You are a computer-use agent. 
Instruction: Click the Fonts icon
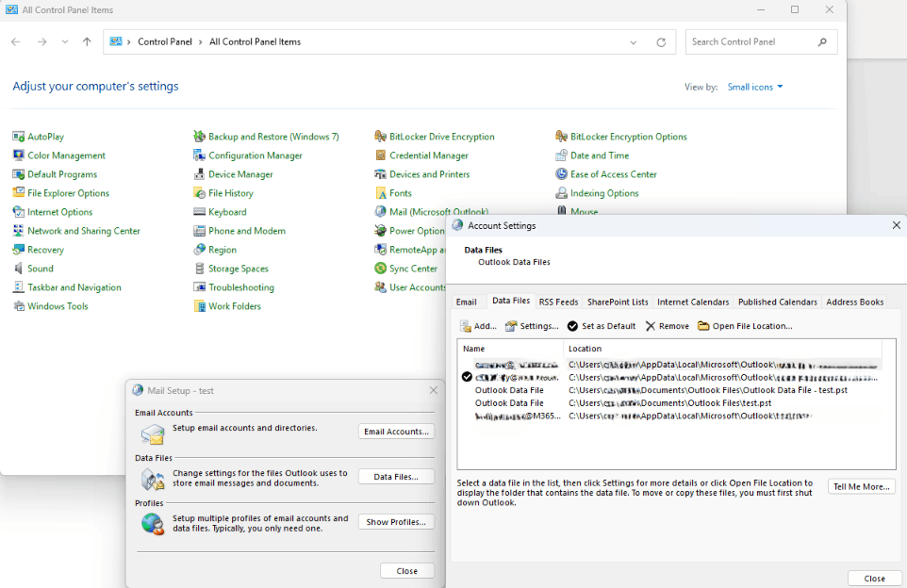pyautogui.click(x=381, y=193)
